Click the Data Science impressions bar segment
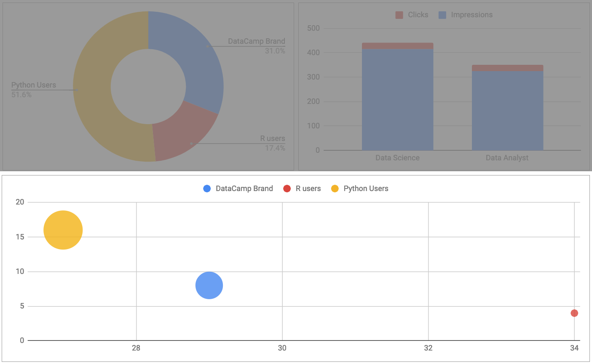 (398, 100)
